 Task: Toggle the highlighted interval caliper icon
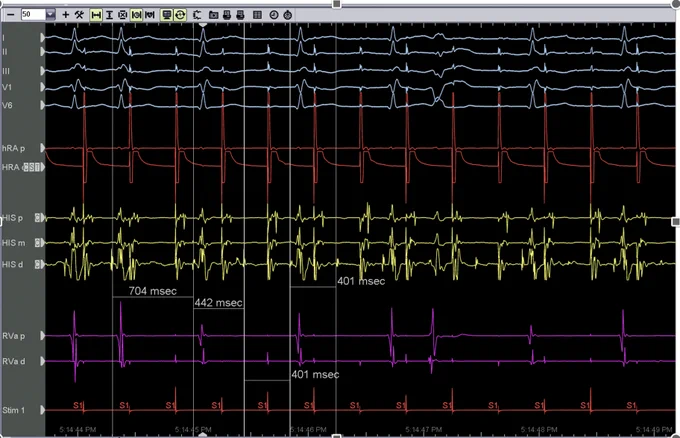[136, 15]
